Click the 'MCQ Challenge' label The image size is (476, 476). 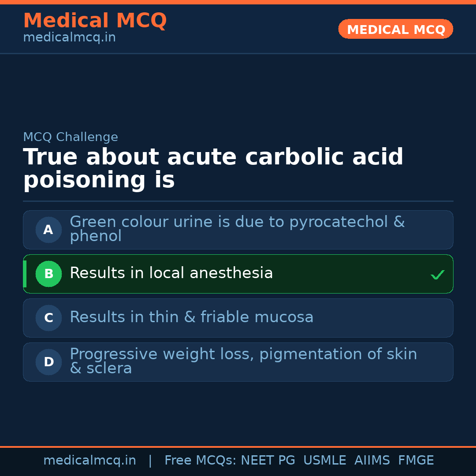[x=71, y=137]
